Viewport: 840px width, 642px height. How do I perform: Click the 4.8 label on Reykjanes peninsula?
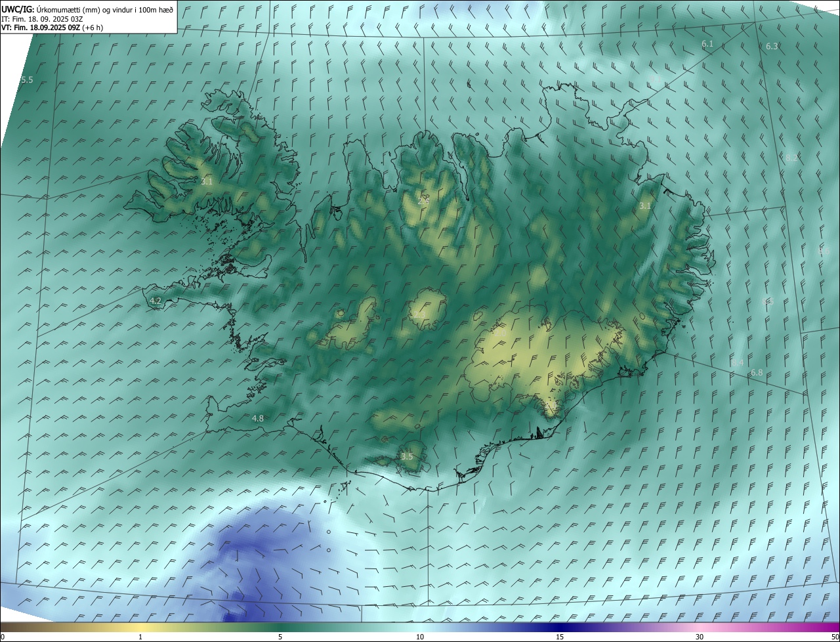point(258,419)
